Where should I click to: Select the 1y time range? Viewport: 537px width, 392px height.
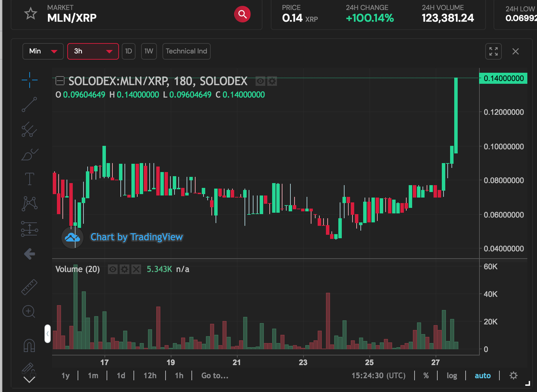point(65,375)
